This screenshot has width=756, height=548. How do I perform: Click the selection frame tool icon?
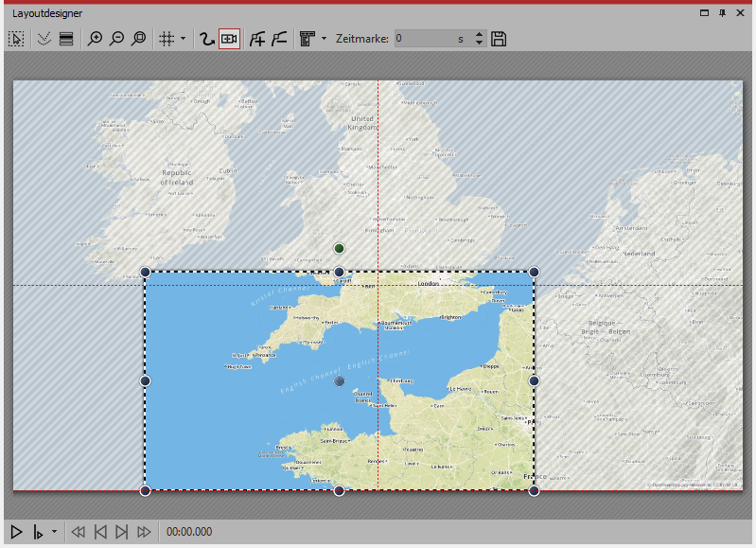pyautogui.click(x=16, y=39)
